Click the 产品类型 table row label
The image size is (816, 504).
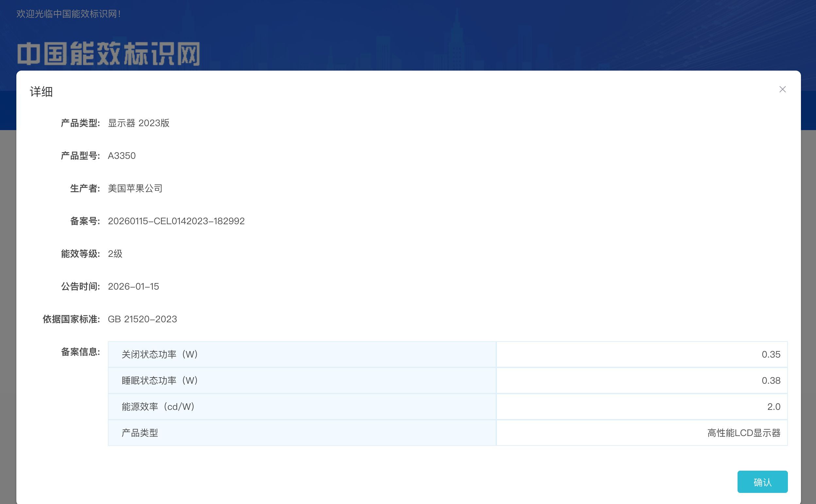(x=140, y=433)
